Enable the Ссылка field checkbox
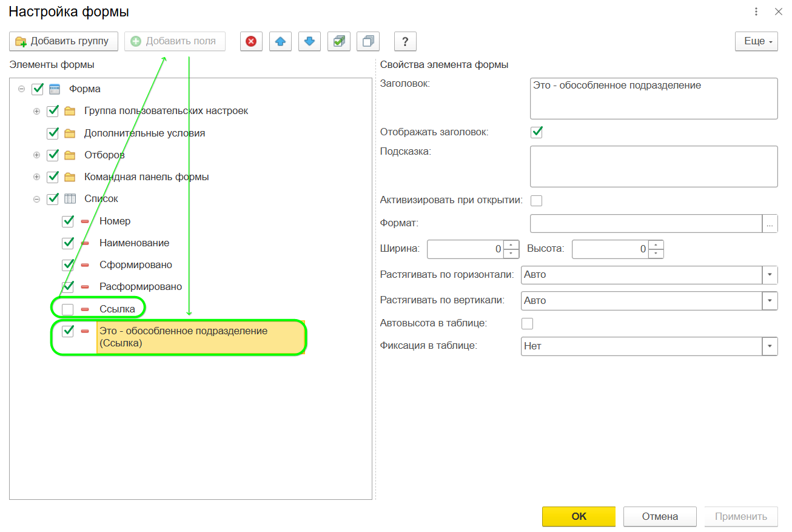792x532 pixels. [68, 309]
